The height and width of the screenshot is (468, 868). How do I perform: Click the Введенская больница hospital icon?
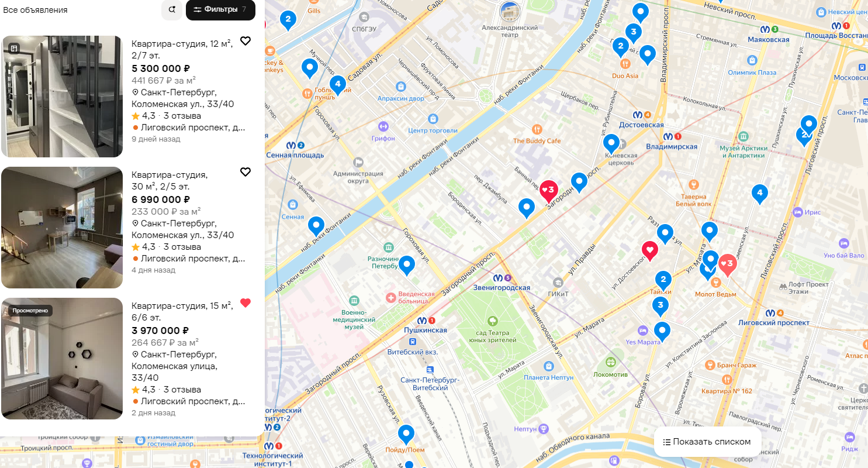point(391,298)
